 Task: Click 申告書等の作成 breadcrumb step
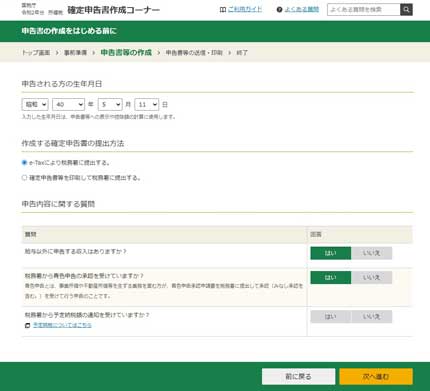pyautogui.click(x=126, y=52)
